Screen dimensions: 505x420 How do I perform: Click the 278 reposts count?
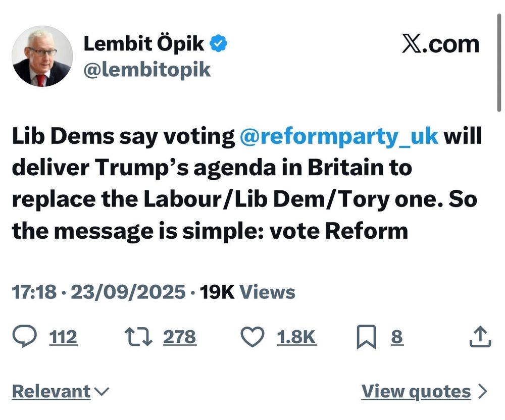179,337
